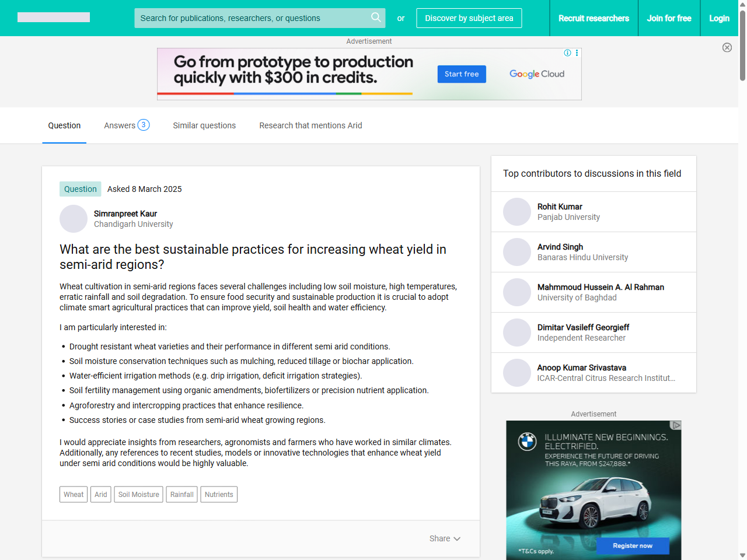This screenshot has width=747, height=560.
Task: Open Discover by subject area
Action: (x=469, y=18)
